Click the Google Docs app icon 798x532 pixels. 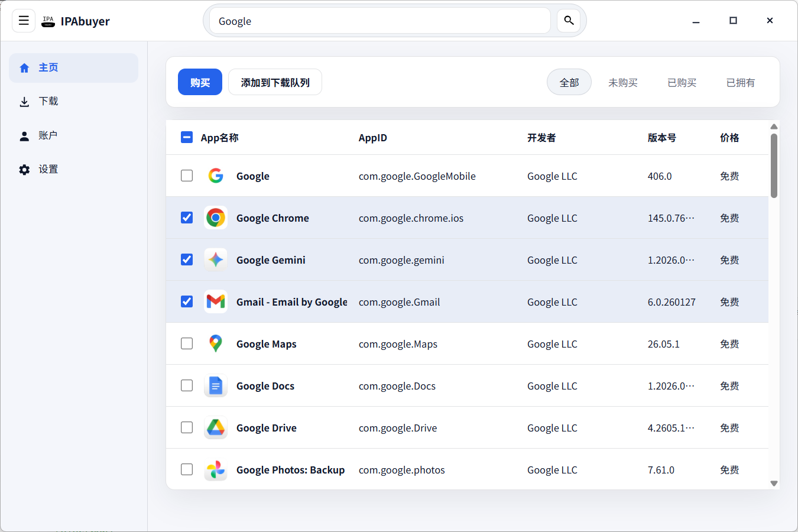(216, 386)
